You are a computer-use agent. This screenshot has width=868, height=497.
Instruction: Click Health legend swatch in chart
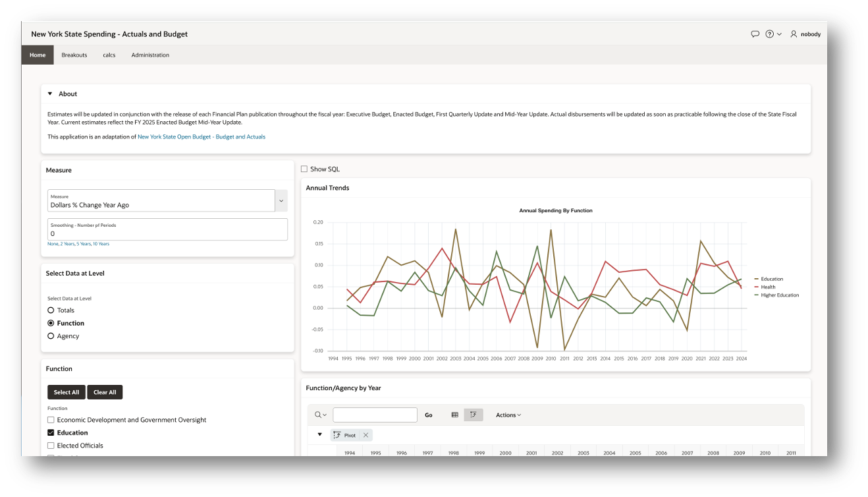tap(757, 287)
